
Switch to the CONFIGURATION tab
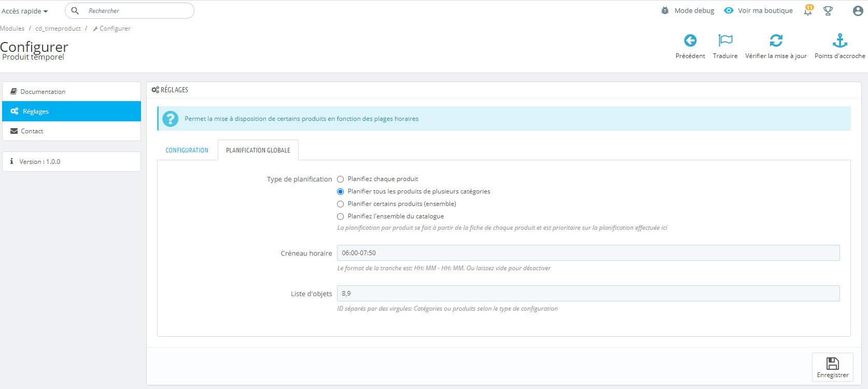(x=187, y=150)
